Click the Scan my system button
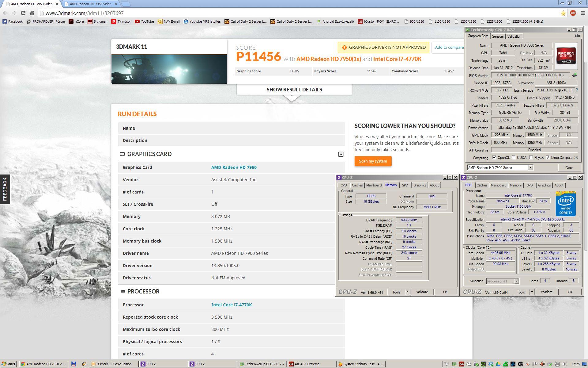The height and width of the screenshot is (368, 588). point(373,161)
